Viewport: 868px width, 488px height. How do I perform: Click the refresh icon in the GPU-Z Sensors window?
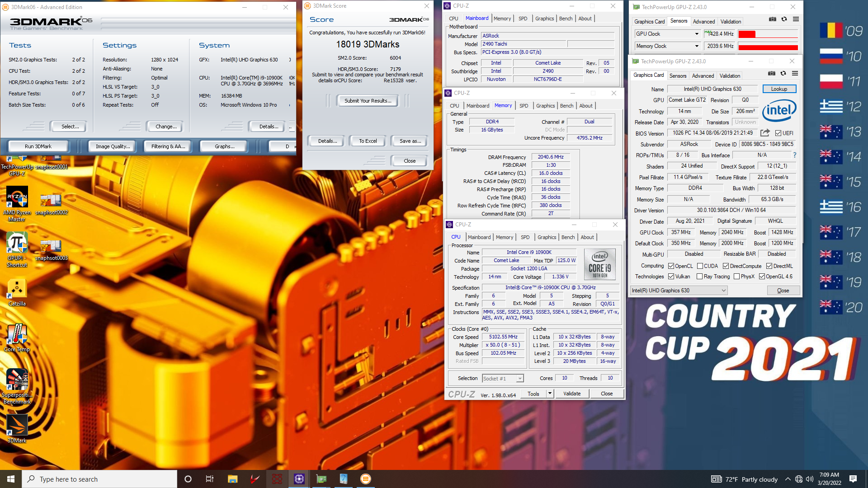784,19
